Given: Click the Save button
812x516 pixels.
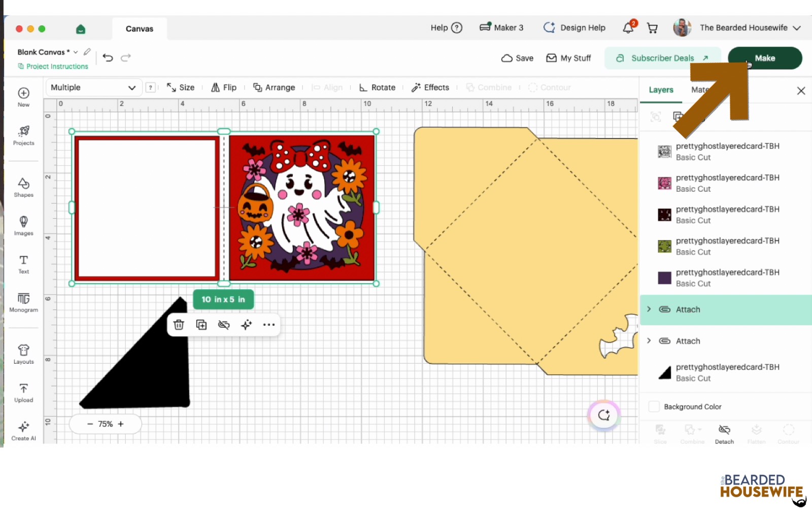Looking at the screenshot, I should 517,58.
